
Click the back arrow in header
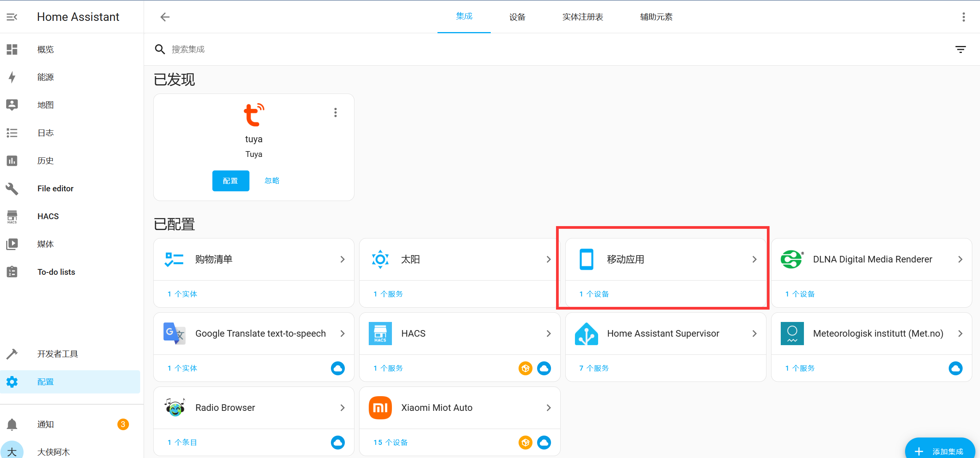[165, 17]
